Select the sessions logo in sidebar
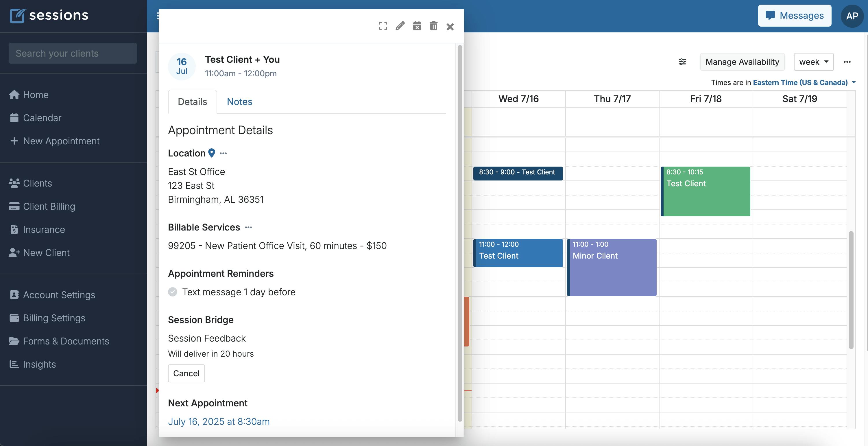Viewport: 868px width, 446px height. coord(49,15)
